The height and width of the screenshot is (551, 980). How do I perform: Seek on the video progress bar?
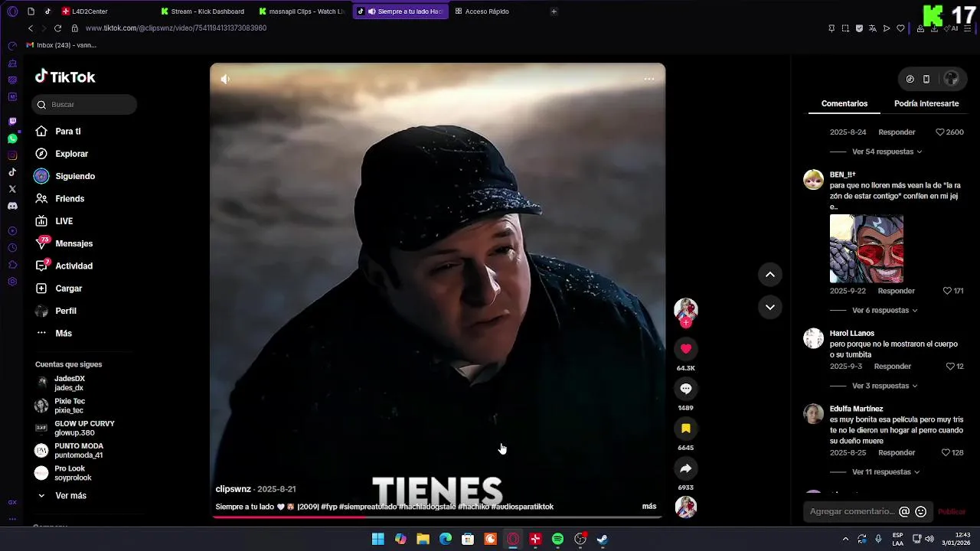point(437,517)
